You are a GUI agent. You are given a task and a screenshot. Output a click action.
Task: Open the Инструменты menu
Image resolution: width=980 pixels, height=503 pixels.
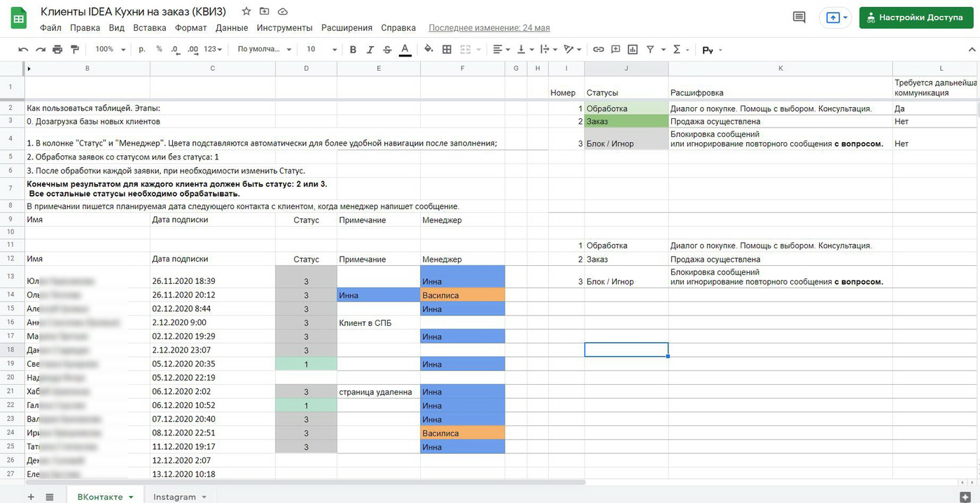[284, 28]
